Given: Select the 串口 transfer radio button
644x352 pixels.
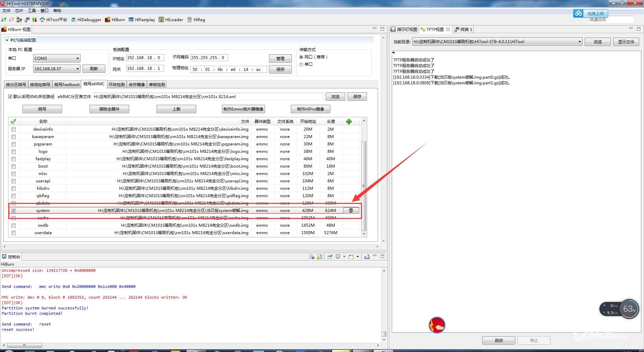Looking at the screenshot, I should tap(301, 64).
